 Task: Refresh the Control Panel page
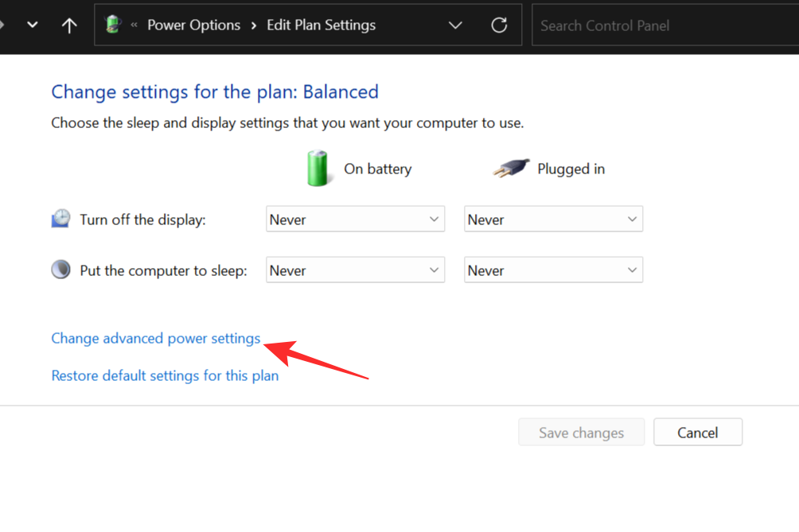click(x=499, y=25)
